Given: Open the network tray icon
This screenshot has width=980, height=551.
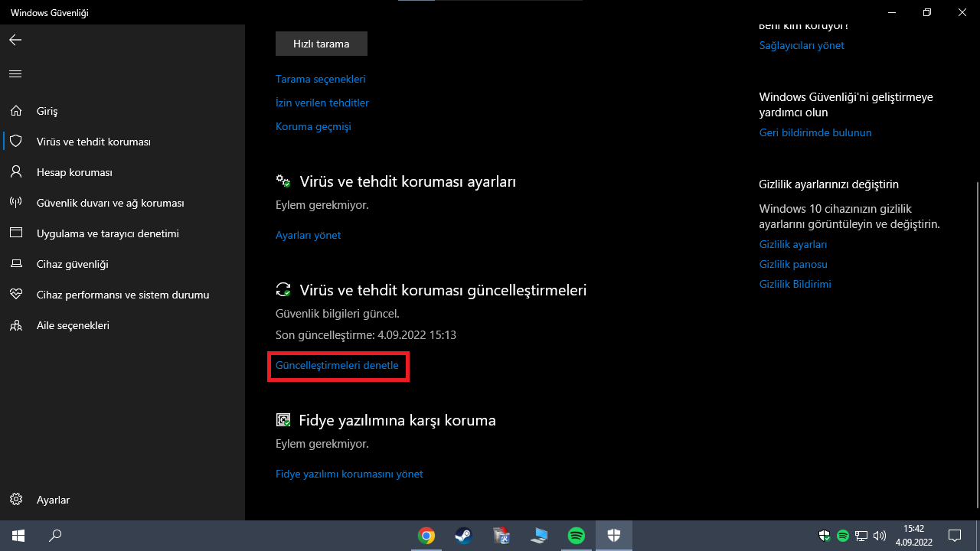Looking at the screenshot, I should (x=861, y=536).
